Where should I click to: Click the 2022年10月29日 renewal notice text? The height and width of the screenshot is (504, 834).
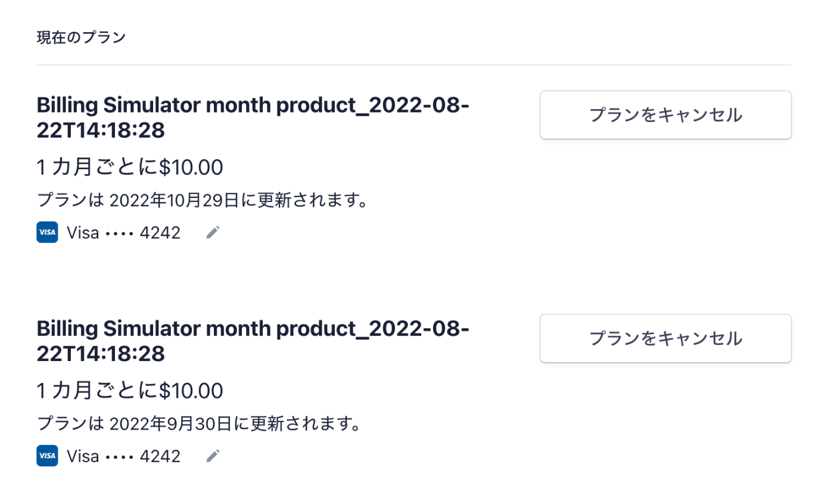pos(201,200)
